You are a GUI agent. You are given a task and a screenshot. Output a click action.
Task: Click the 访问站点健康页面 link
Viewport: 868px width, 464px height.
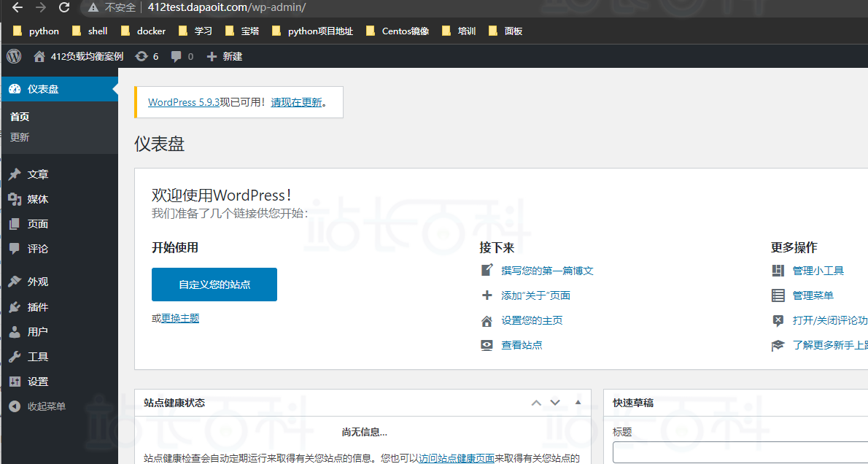tap(456, 458)
